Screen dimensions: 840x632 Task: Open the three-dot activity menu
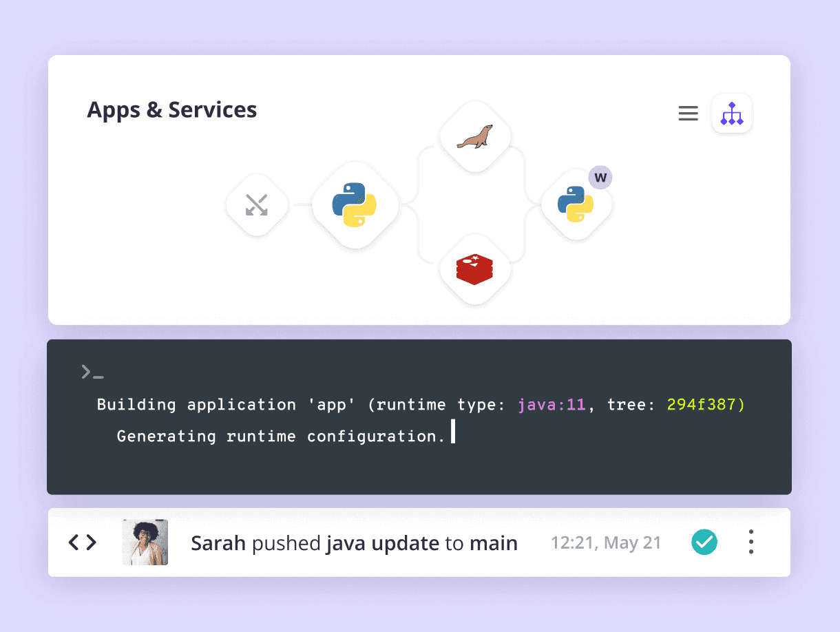751,543
